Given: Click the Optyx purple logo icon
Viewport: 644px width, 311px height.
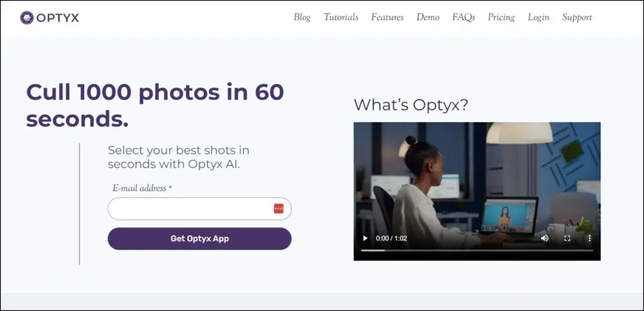Looking at the screenshot, I should [26, 18].
